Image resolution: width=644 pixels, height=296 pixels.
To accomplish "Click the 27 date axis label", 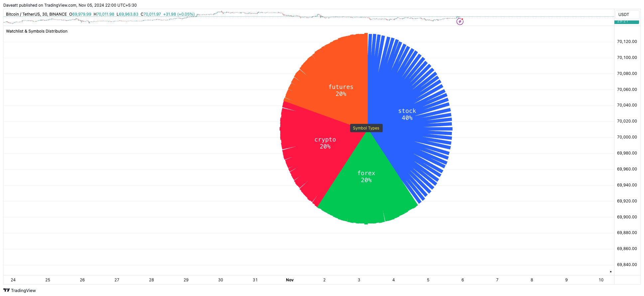I will (117, 280).
